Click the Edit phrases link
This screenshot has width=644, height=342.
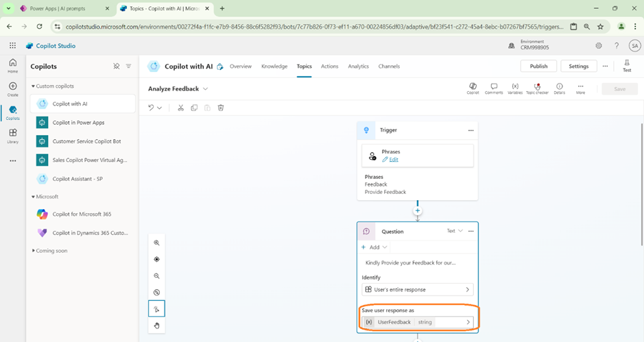pos(393,159)
